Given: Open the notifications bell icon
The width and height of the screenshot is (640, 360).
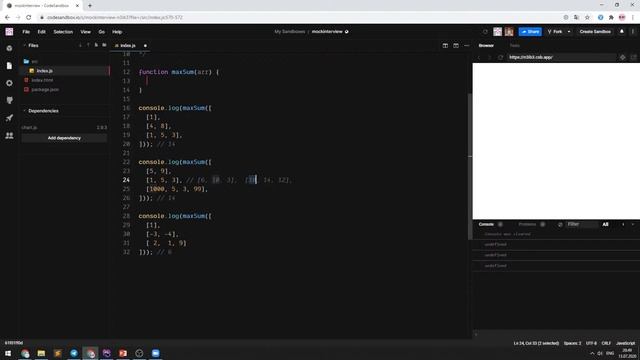Looking at the screenshot, I should point(622,31).
